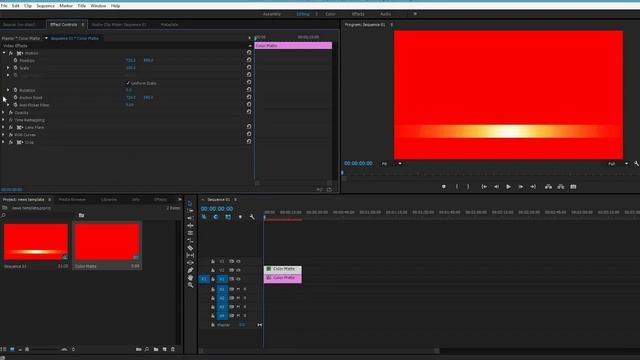Open the Media Browser tab
Image resolution: width=640 pixels, height=360 pixels.
pos(72,200)
